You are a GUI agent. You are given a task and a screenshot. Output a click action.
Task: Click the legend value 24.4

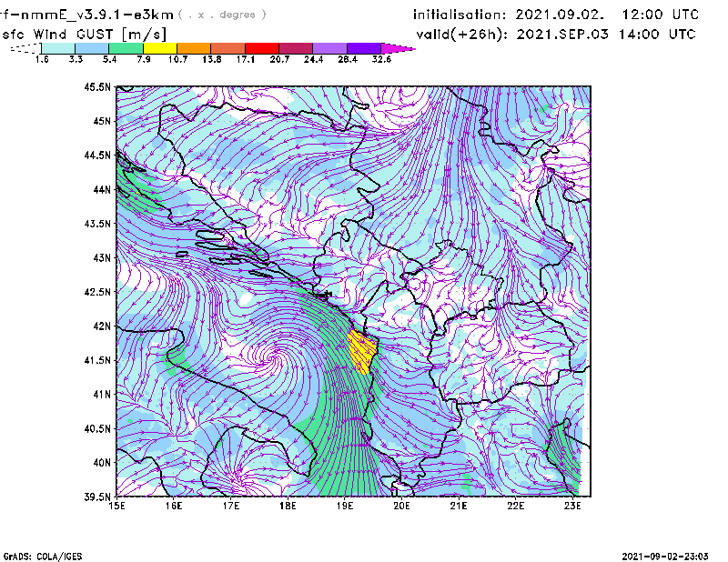tap(313, 59)
